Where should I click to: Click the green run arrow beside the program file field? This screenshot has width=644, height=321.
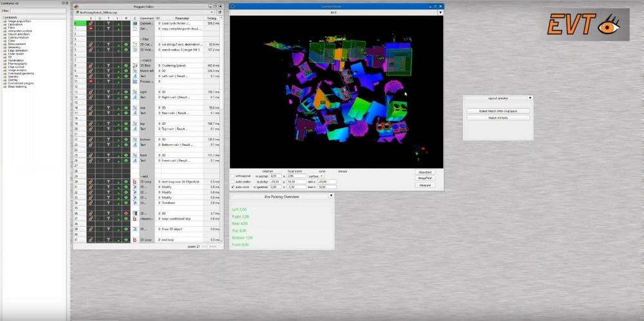[220, 12]
